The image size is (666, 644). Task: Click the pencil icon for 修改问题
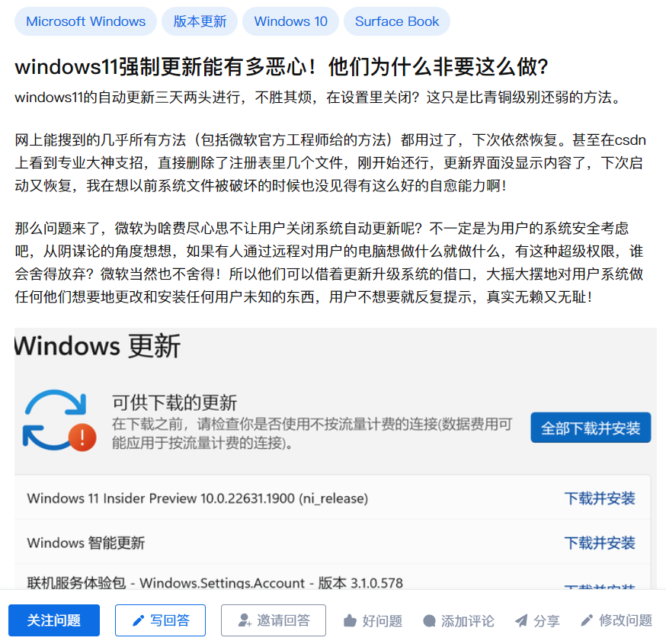click(x=587, y=620)
